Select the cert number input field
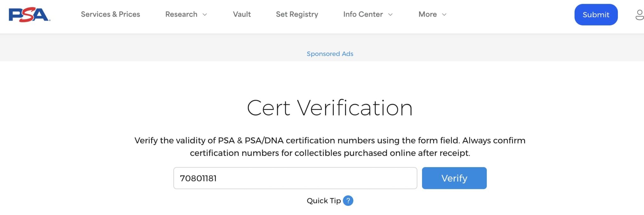644x215 pixels. [295, 178]
